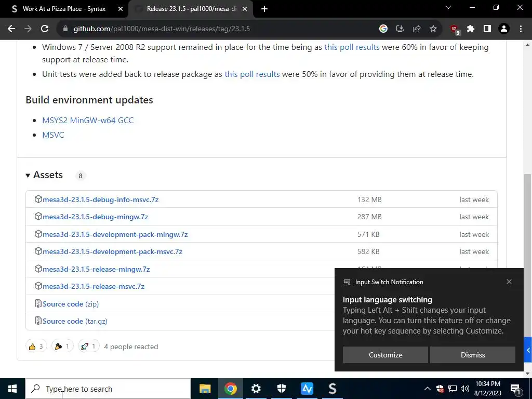This screenshot has width=532, height=399.
Task: Select the Release 23.1.5 mesa-dist-win tab
Action: pyautogui.click(x=191, y=9)
